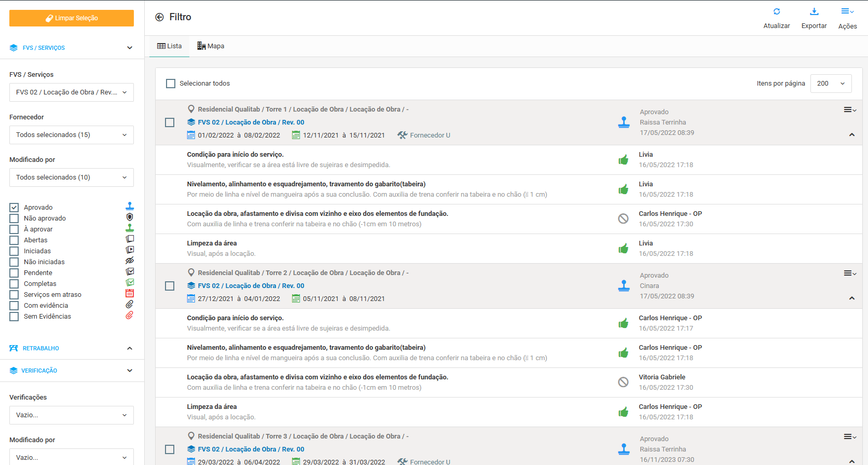Check Serviços em atraso filter
868x465 pixels.
(x=14, y=295)
